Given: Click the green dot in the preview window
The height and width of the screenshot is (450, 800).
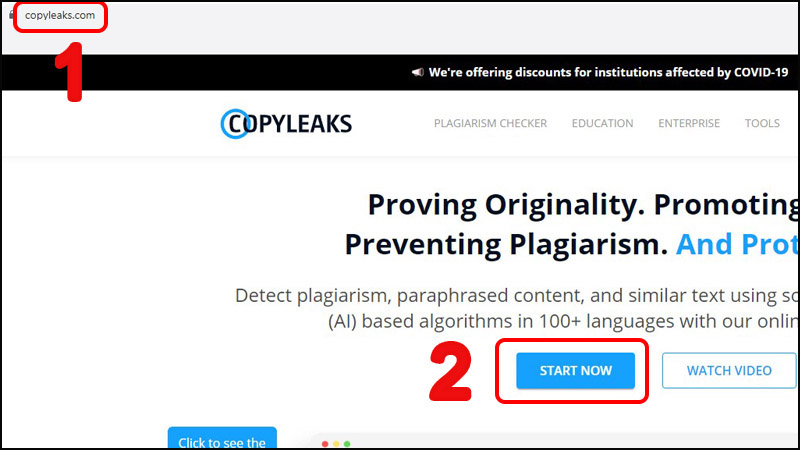Looking at the screenshot, I should point(347,444).
